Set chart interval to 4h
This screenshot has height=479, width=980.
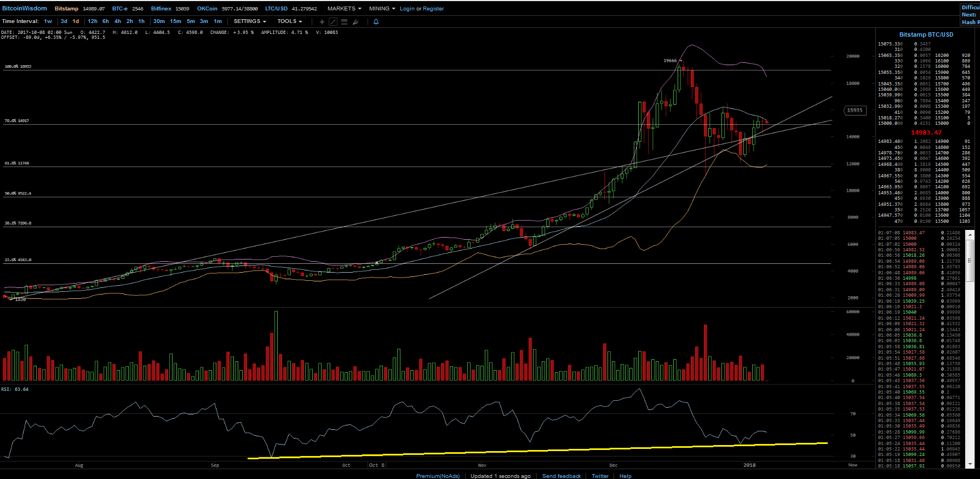click(118, 21)
